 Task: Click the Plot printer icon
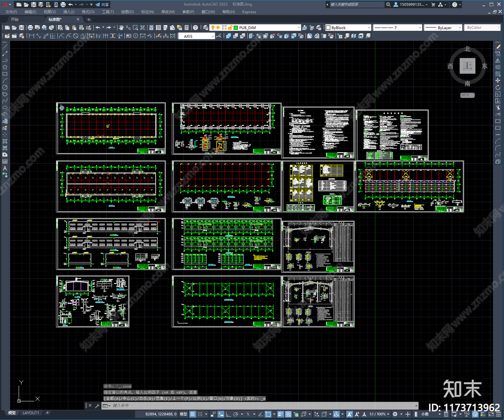(x=30, y=28)
